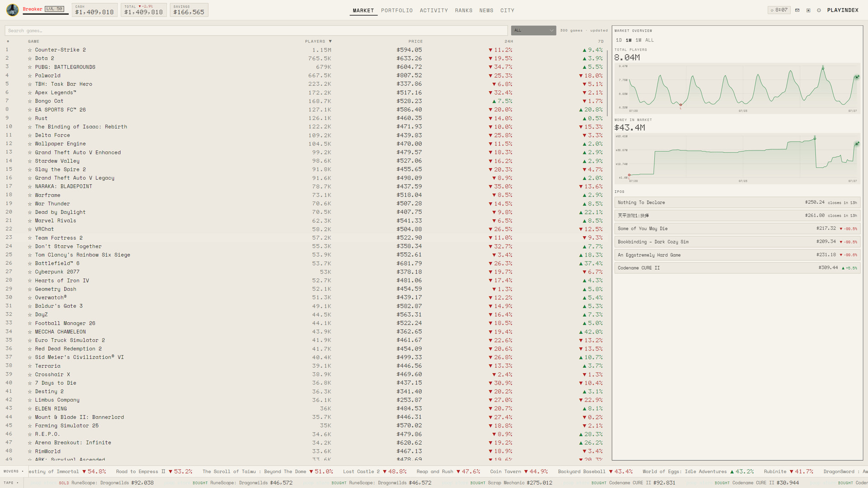Select the 1W market overview range

pos(629,40)
